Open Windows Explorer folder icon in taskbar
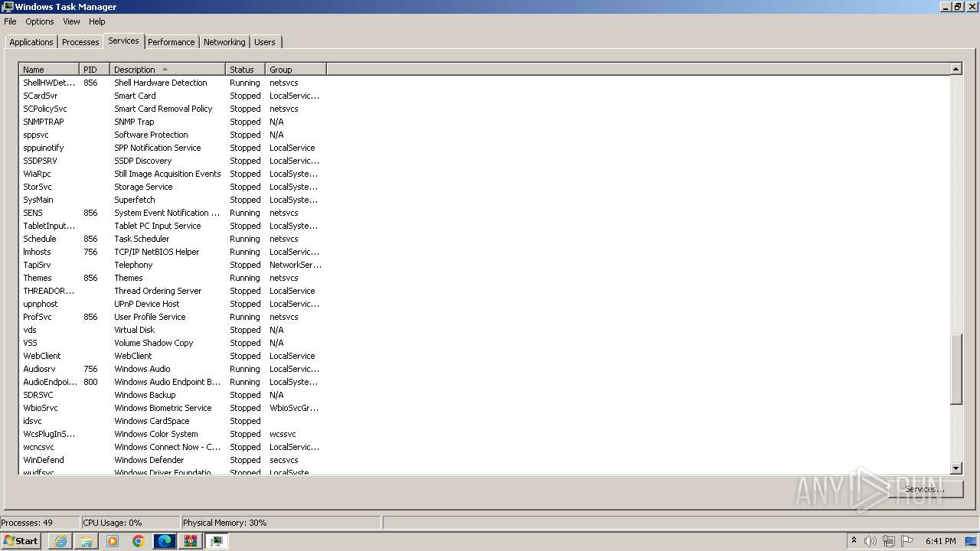This screenshot has width=980, height=551. 87,541
